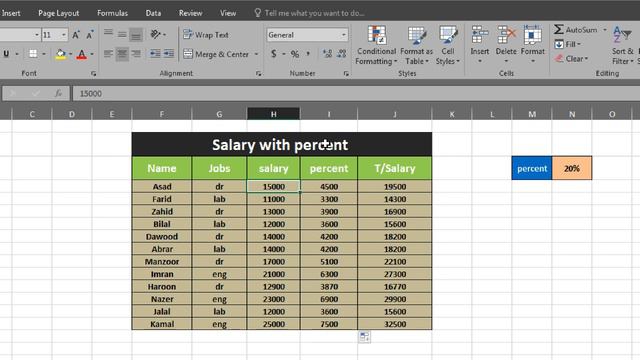Toggle Wrap Text

click(206, 35)
